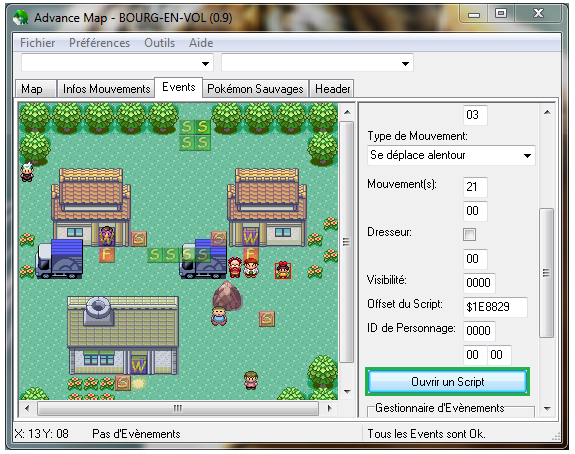Click the Offset du Script input field

(x=495, y=307)
